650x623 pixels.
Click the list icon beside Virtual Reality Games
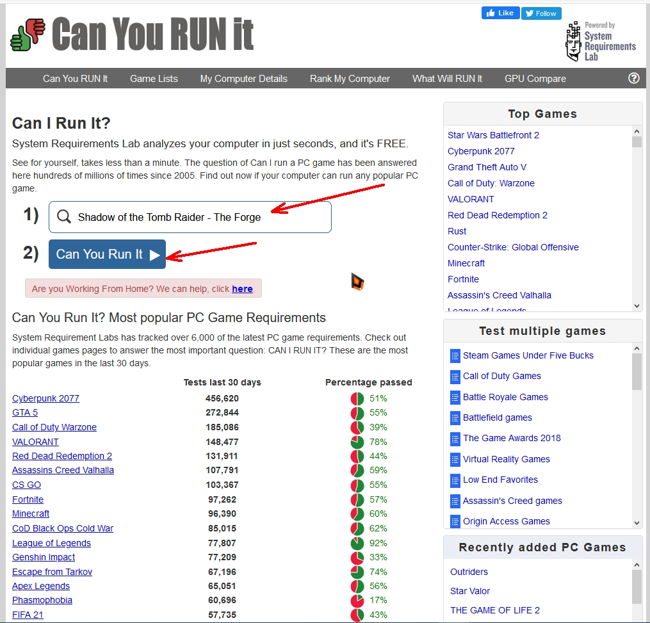(455, 459)
